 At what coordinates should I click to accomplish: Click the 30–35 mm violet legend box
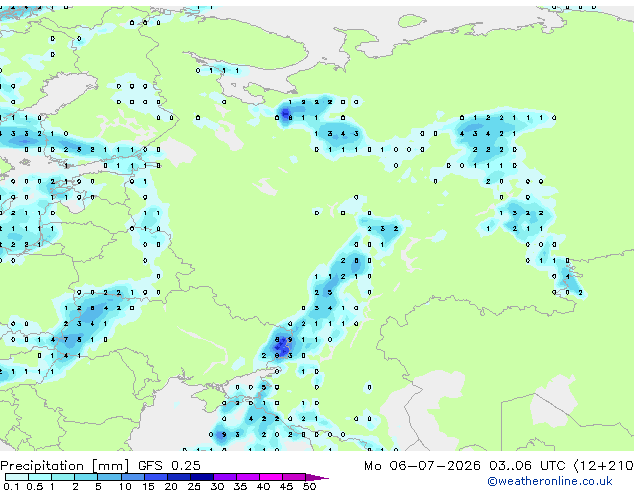(x=224, y=477)
